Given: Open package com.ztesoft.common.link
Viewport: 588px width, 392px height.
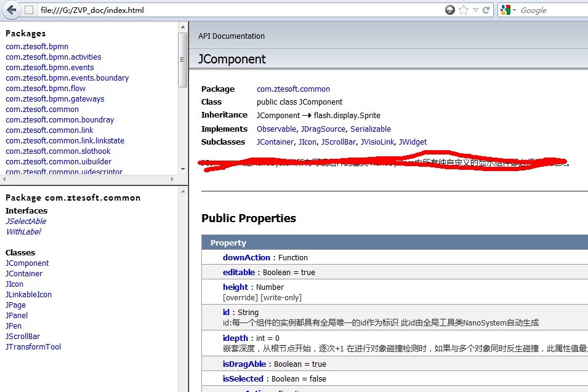Looking at the screenshot, I should click(x=49, y=130).
